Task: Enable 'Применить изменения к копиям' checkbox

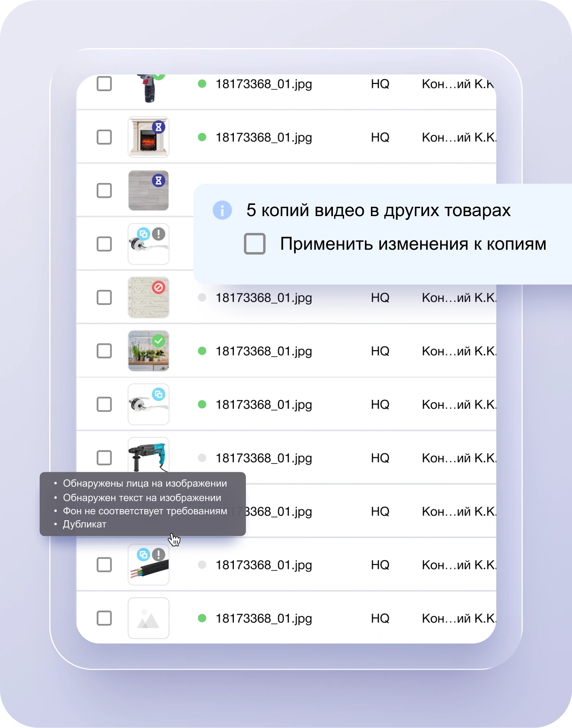Action: click(255, 244)
